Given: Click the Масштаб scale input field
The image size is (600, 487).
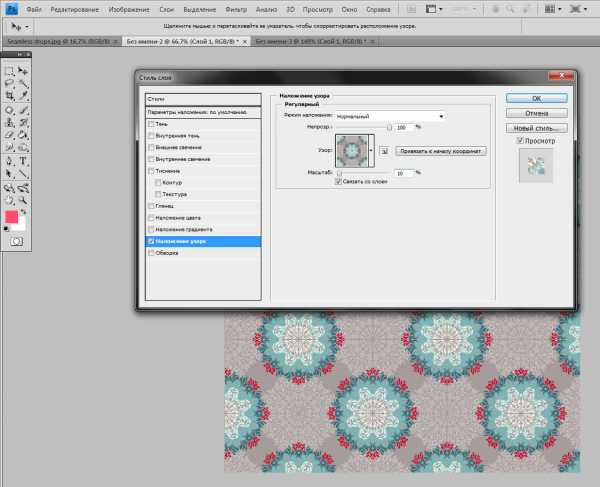Looking at the screenshot, I should click(x=403, y=172).
